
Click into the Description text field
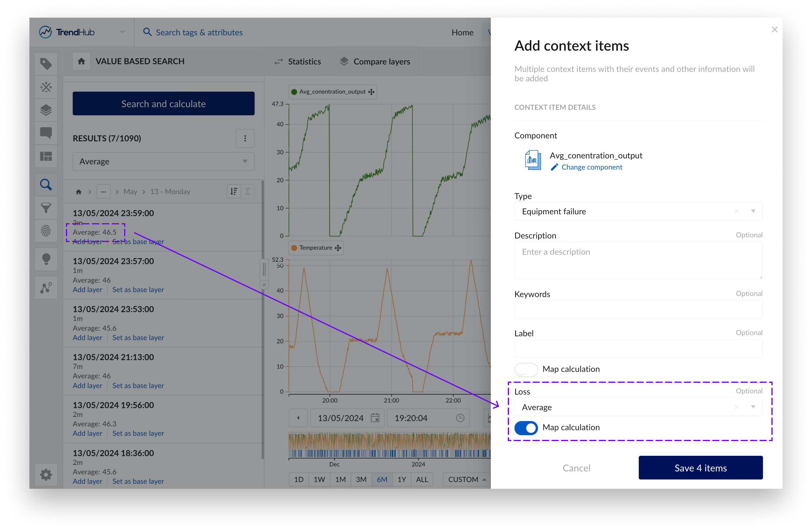click(x=638, y=260)
